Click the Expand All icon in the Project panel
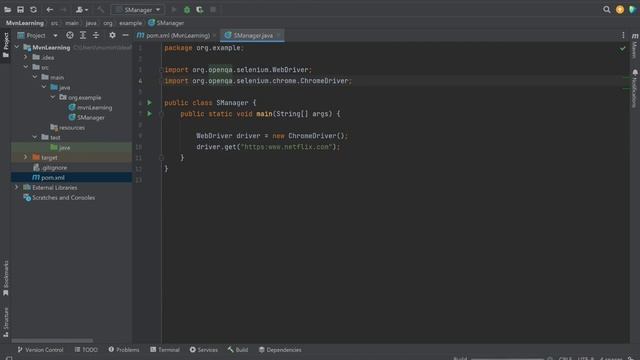Screen dimensions: 640x360 coord(83,36)
